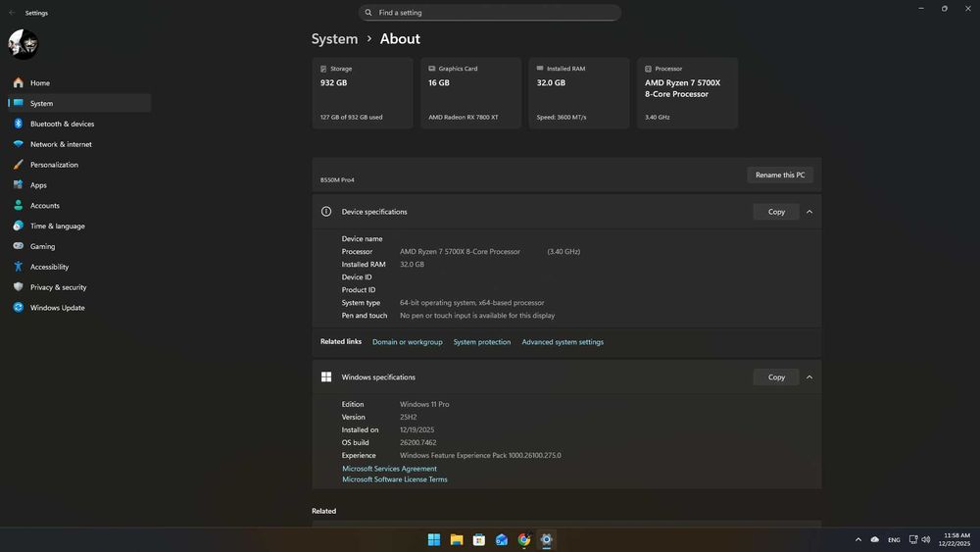Go to Time & language settings
Image resolution: width=980 pixels, height=552 pixels.
pos(79,226)
